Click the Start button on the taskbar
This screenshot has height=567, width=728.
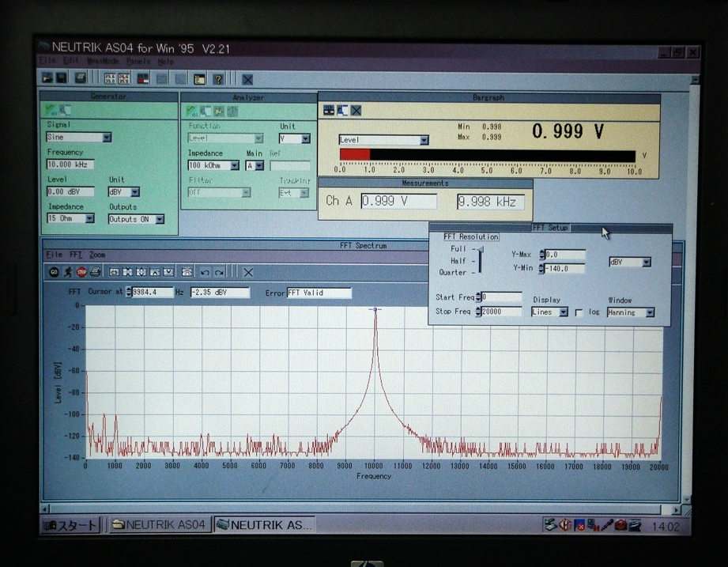click(x=70, y=525)
